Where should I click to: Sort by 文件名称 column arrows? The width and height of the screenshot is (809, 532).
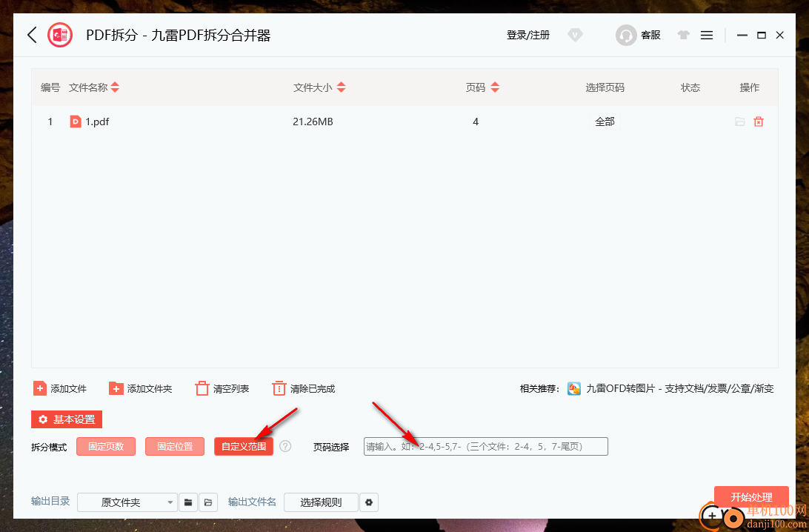[115, 87]
